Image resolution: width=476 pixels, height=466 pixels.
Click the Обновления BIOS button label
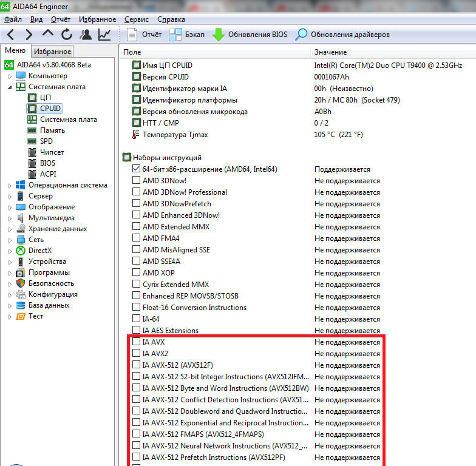tap(257, 35)
